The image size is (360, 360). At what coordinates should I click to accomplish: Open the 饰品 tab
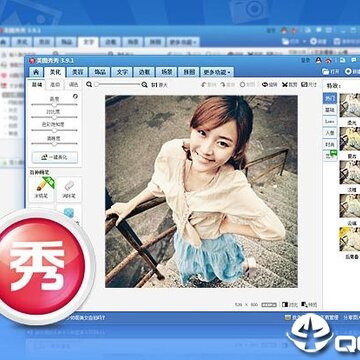[x=99, y=72]
